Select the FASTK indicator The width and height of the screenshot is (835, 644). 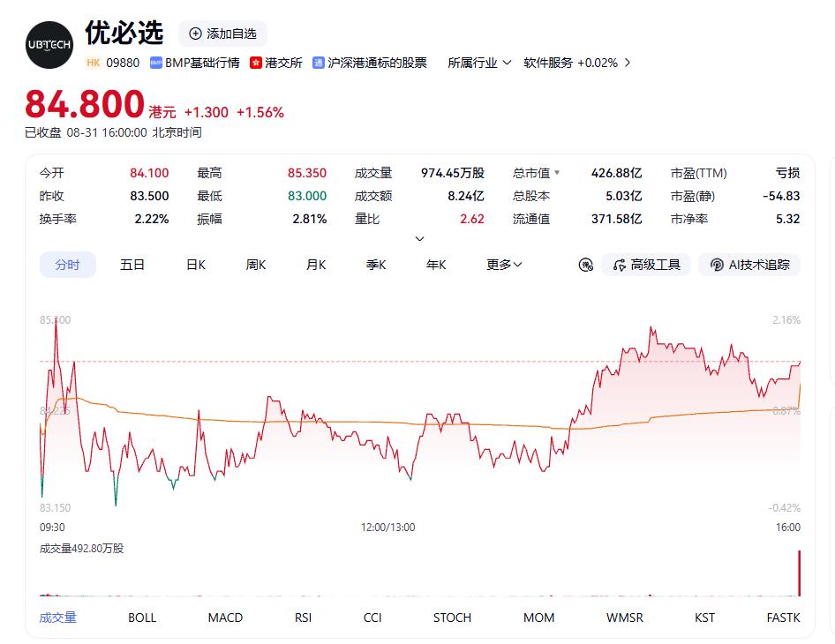click(783, 618)
